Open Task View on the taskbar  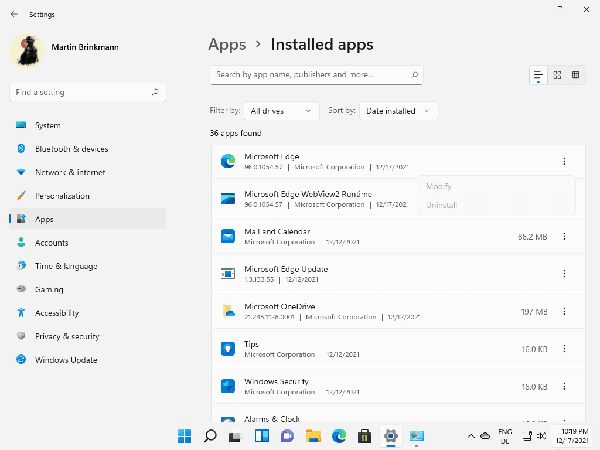pos(235,436)
